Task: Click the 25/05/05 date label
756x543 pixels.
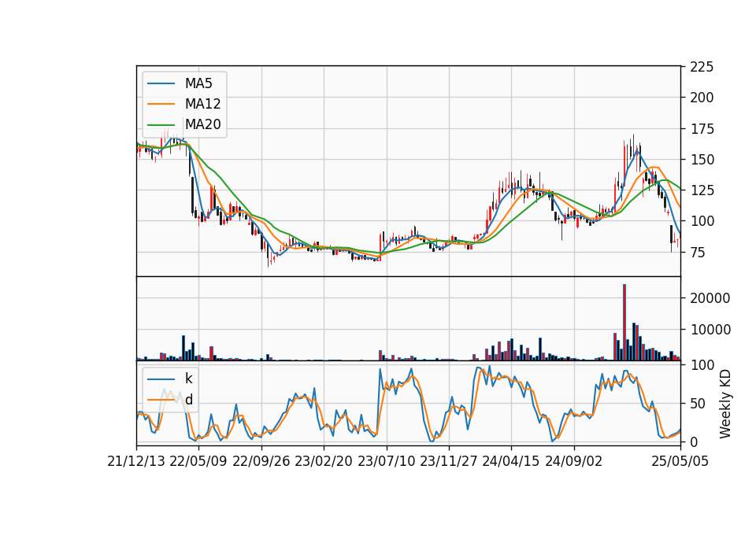Action: [680, 461]
